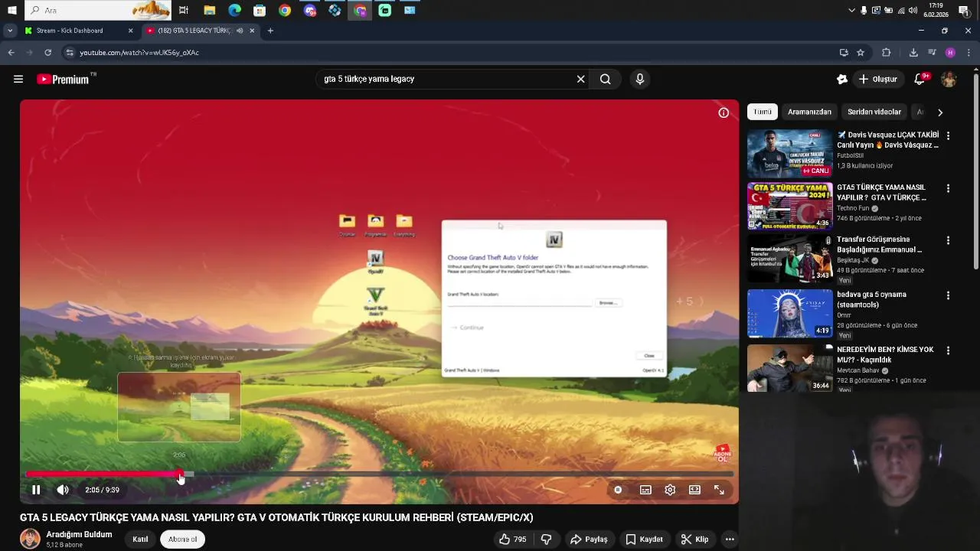
Task: Click the Oluştur create button
Action: pyautogui.click(x=877, y=79)
